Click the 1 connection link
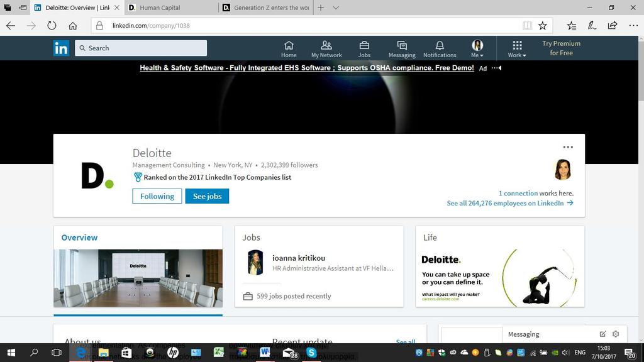This screenshot has width=644, height=362. pos(518,193)
